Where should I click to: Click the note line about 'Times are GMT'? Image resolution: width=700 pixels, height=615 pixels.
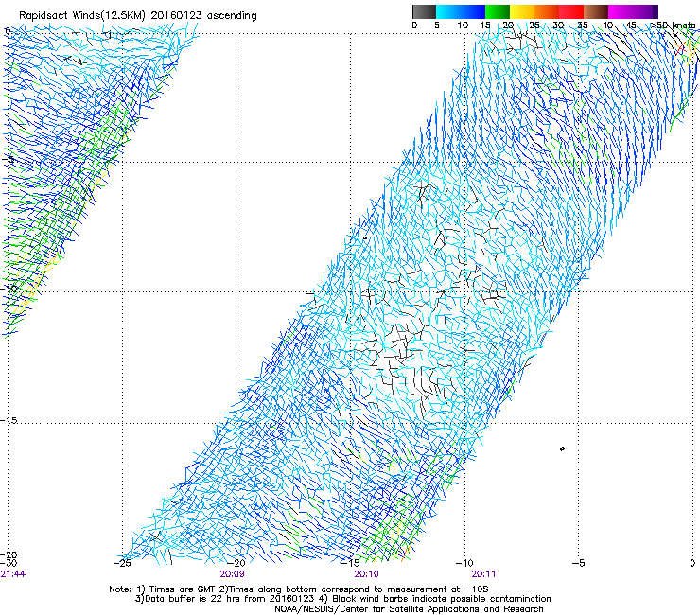point(299,589)
